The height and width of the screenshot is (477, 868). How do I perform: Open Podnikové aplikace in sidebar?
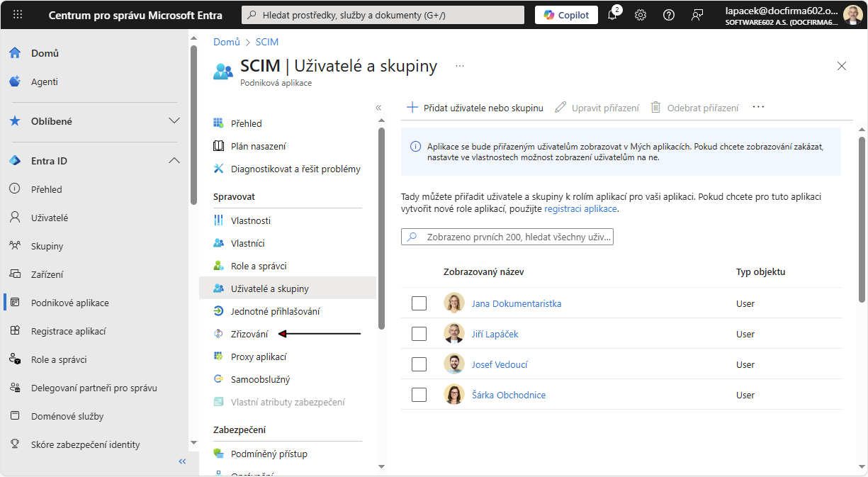pos(70,303)
